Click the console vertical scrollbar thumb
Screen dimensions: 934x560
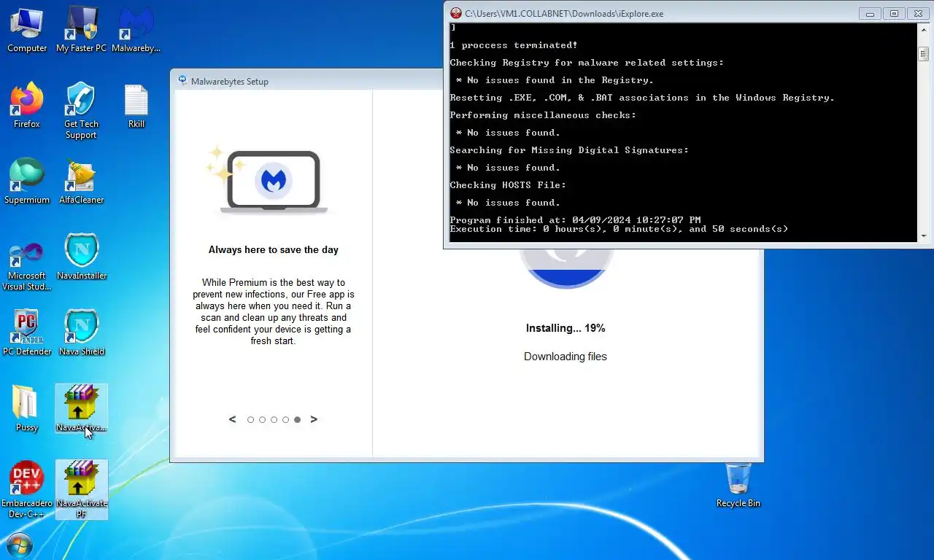[923, 54]
